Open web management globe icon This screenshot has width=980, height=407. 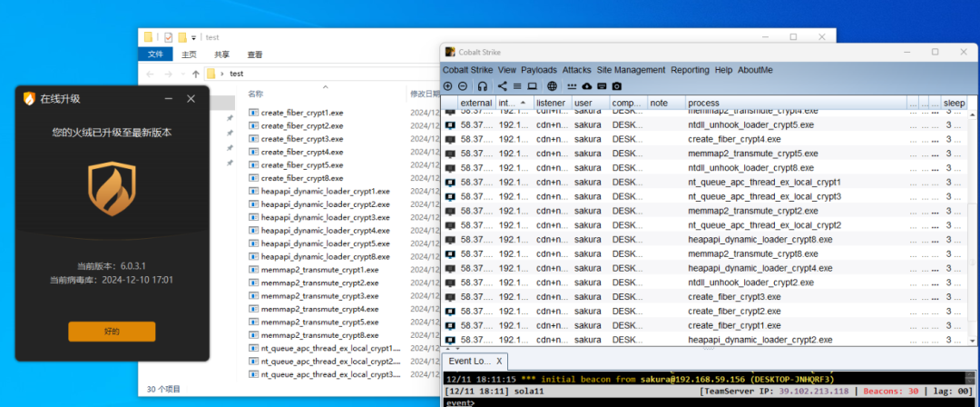point(552,85)
